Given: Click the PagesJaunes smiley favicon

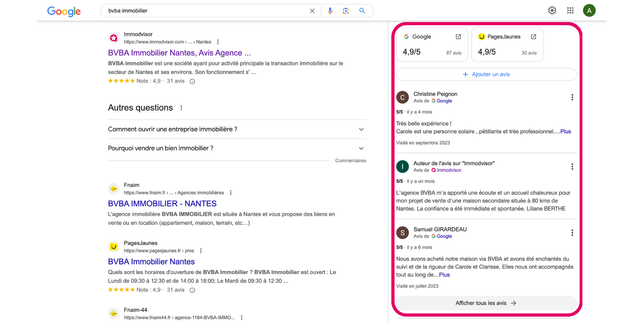Looking at the screenshot, I should (x=113, y=246).
